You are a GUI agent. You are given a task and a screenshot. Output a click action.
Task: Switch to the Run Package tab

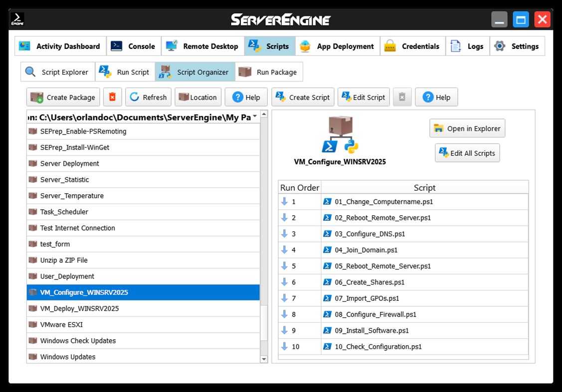[269, 71]
